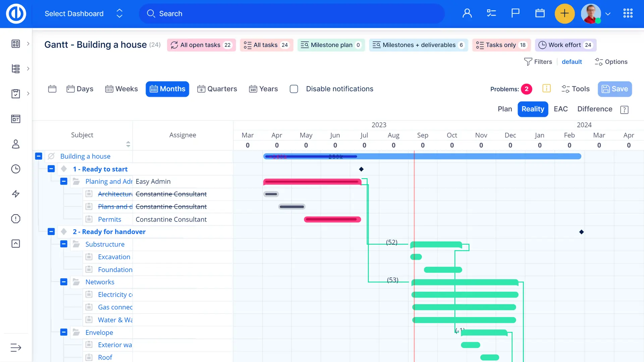644x362 pixels.
Task: Collapse the Substructure task group
Action: point(64,244)
